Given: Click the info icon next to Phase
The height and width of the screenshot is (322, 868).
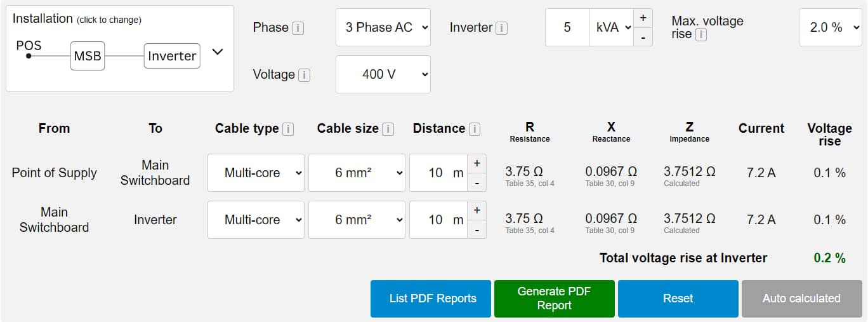Looking at the screenshot, I should [x=298, y=28].
